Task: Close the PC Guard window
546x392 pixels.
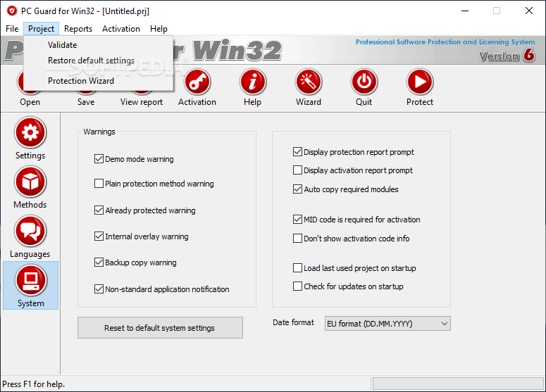Action: coord(529,11)
